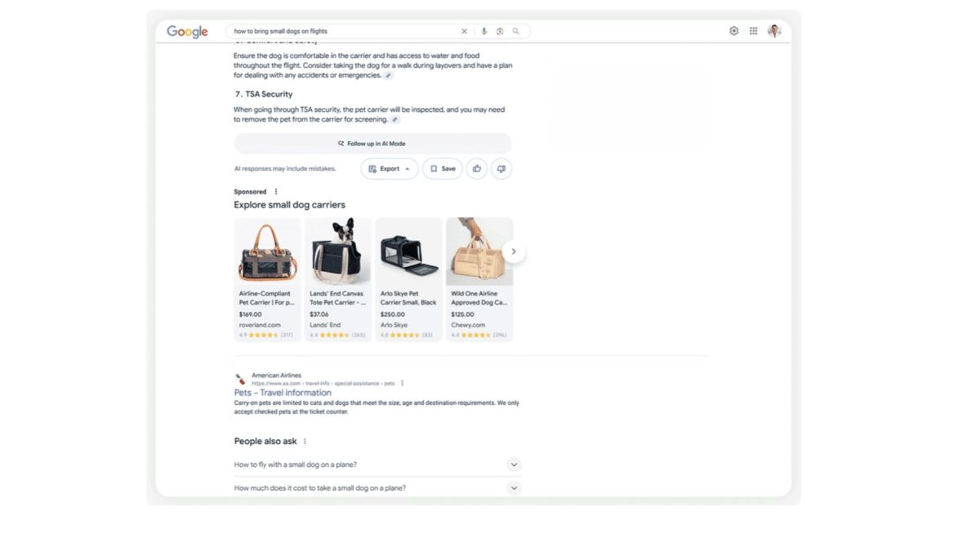980x534 pixels.
Task: Click the roverland.com seller name
Action: point(260,325)
